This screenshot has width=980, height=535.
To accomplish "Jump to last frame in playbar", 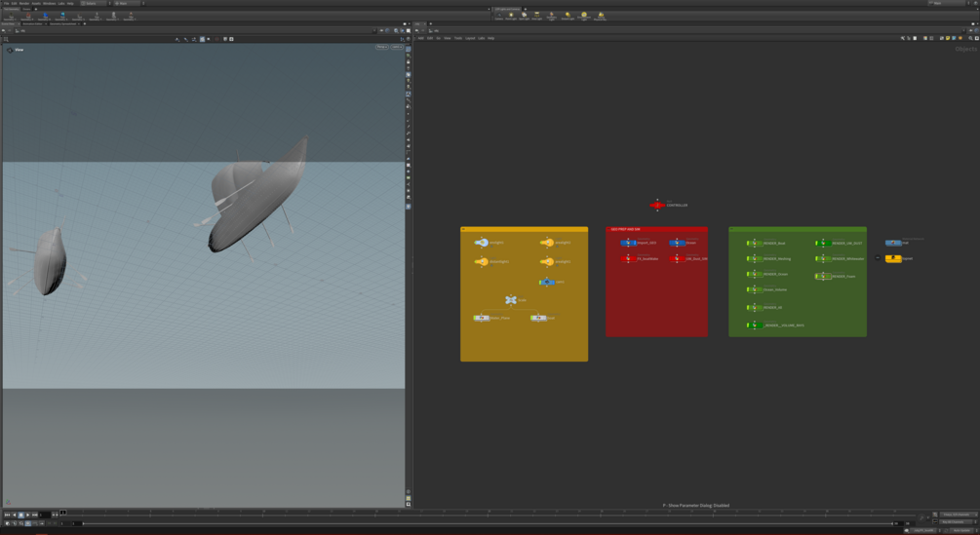I will 34,516.
